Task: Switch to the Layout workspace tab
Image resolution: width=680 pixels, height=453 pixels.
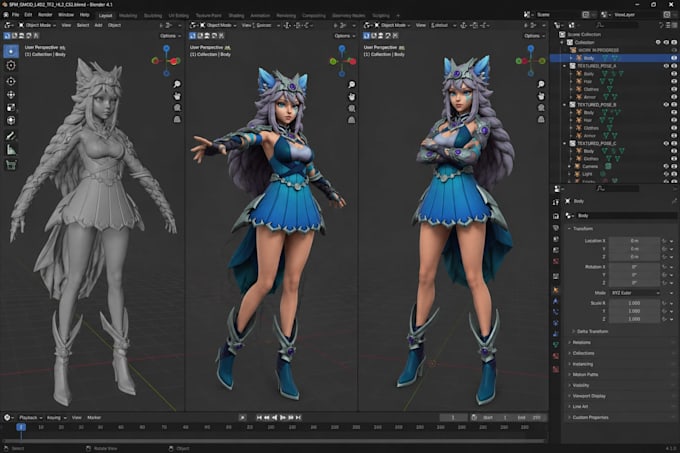Action: point(105,15)
